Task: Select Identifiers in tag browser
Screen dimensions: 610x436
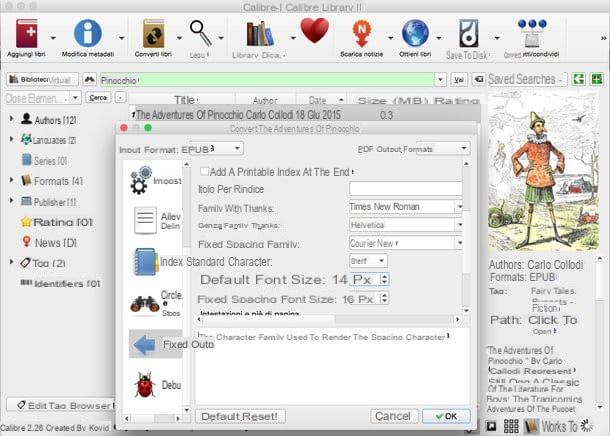Action: point(60,284)
